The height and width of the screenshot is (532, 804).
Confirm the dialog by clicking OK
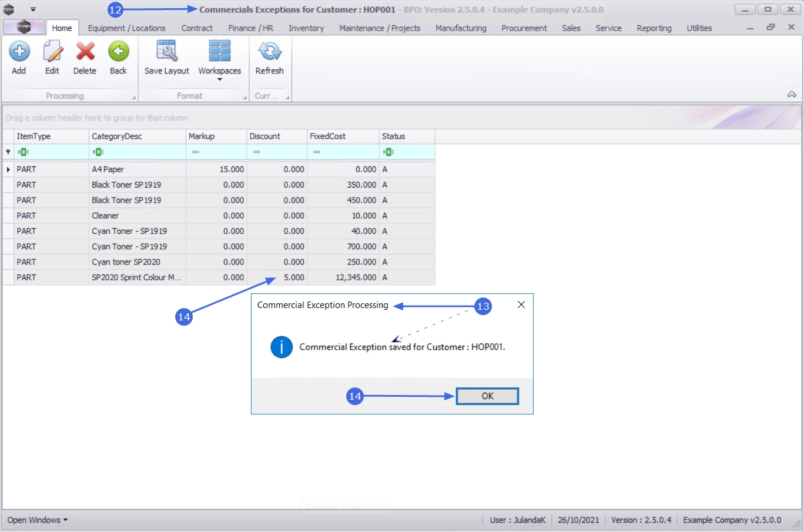[487, 396]
